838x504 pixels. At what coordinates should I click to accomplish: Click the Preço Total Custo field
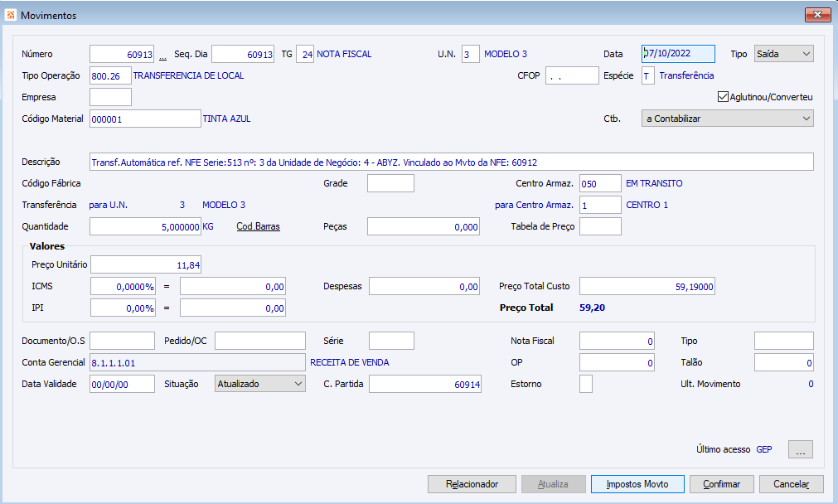[x=647, y=287]
